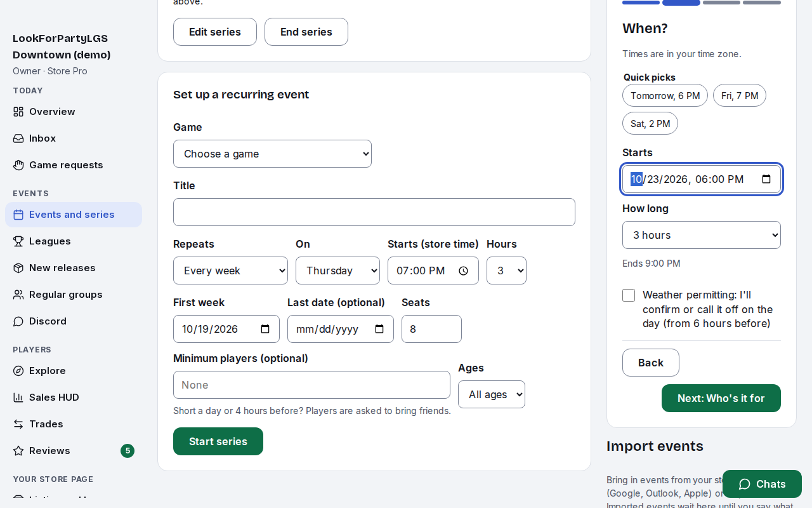Open the Starts datetime calendar picker icon
This screenshot has height=508, width=812.
point(766,179)
